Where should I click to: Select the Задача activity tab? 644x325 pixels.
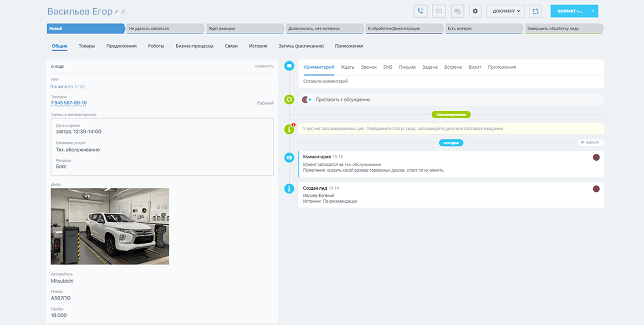[430, 67]
